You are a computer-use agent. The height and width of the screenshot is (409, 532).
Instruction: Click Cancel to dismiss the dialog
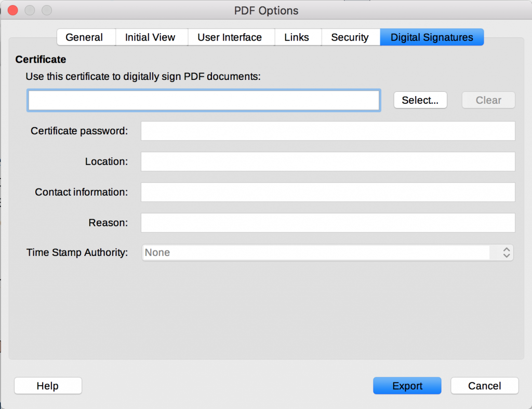coord(484,386)
